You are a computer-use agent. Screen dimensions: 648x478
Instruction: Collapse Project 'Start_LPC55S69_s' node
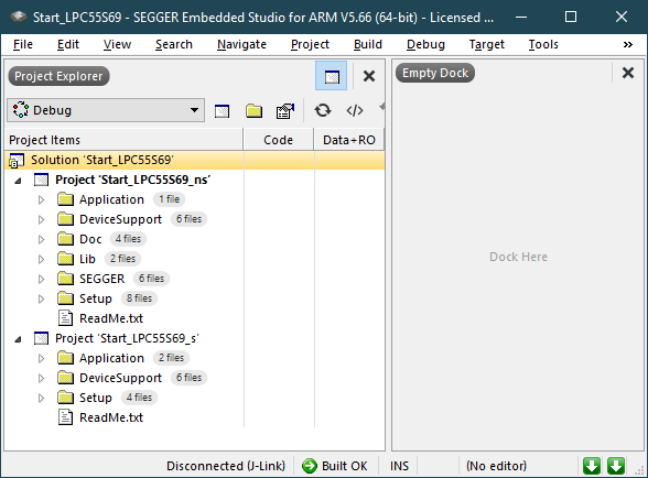(x=18, y=339)
